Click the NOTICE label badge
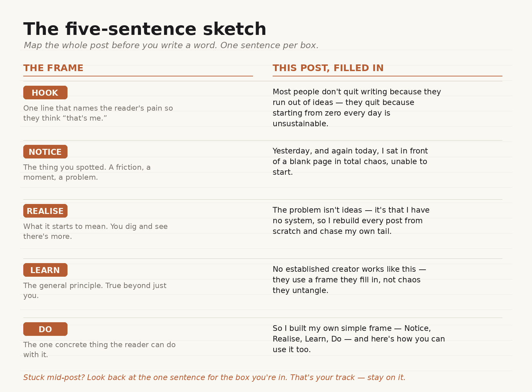 coord(45,152)
